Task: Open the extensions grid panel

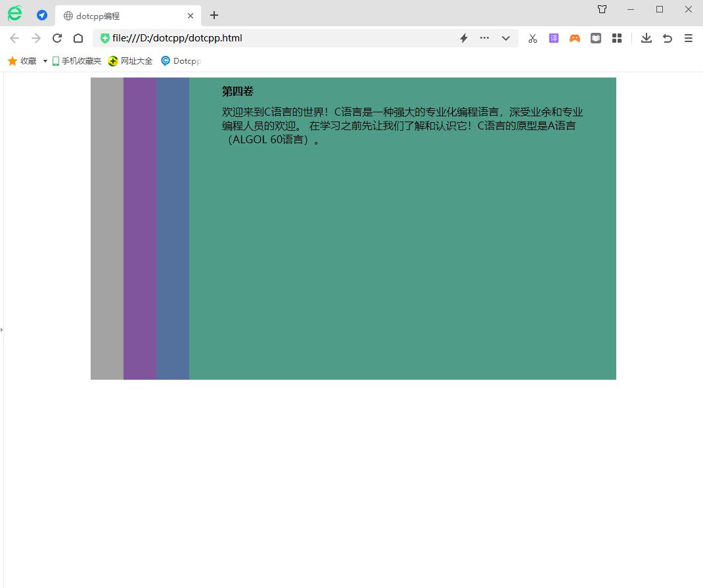Action: point(617,38)
